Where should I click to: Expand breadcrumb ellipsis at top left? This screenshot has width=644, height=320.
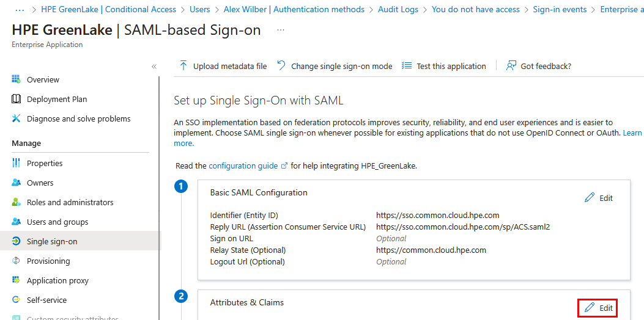tap(20, 9)
